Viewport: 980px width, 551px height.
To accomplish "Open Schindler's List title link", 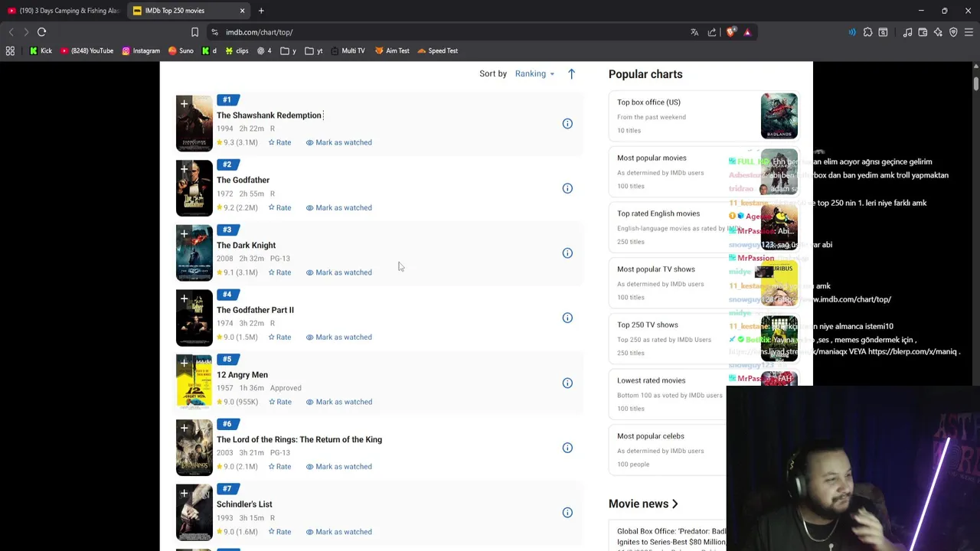I will pos(244,504).
